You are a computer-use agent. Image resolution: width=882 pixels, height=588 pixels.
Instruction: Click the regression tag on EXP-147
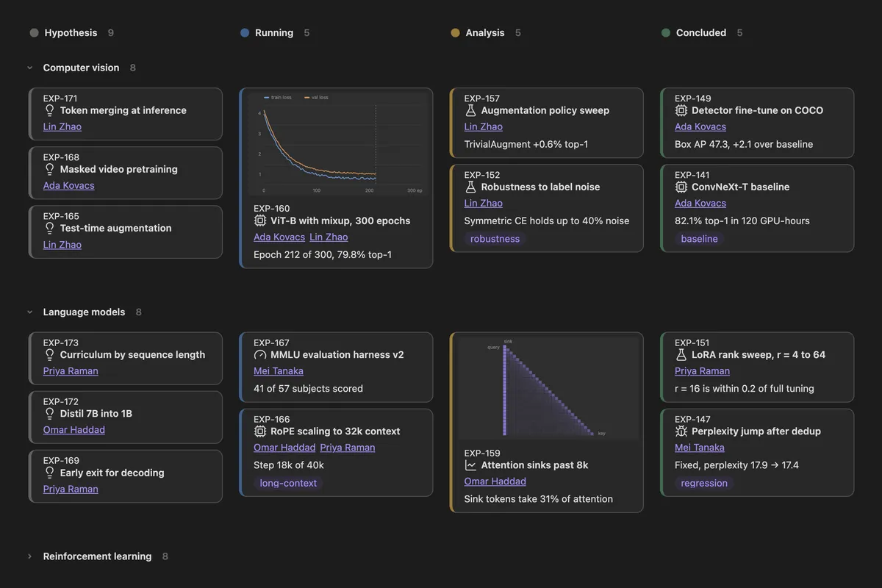(704, 483)
